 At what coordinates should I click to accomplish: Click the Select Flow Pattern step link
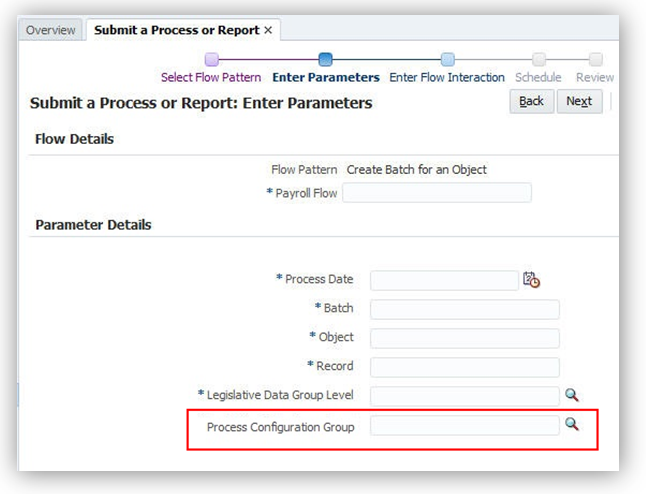pyautogui.click(x=211, y=77)
